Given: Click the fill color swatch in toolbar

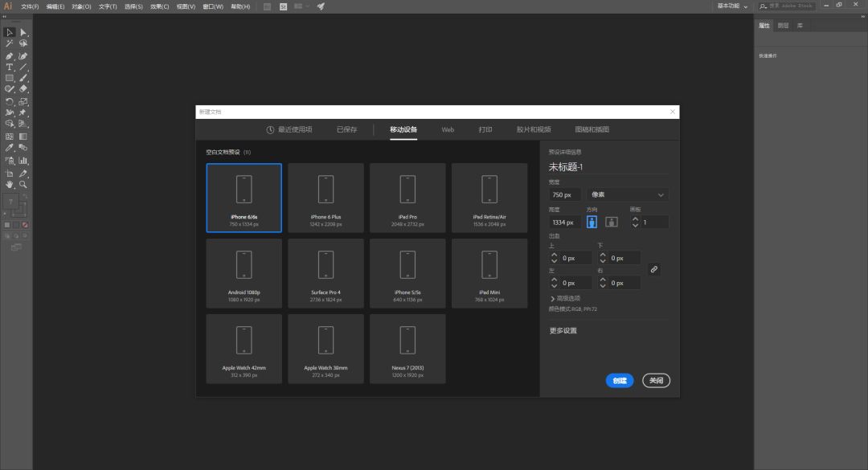Looking at the screenshot, I should tap(12, 201).
